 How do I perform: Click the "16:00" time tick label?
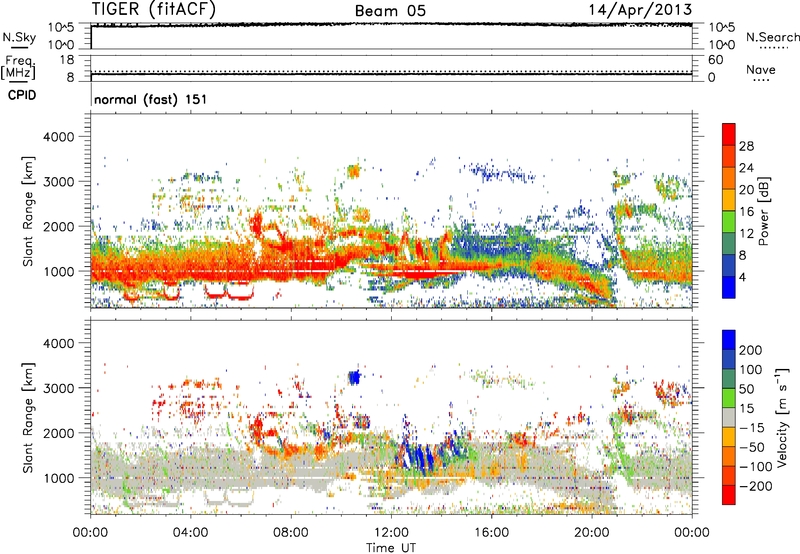pyautogui.click(x=491, y=533)
